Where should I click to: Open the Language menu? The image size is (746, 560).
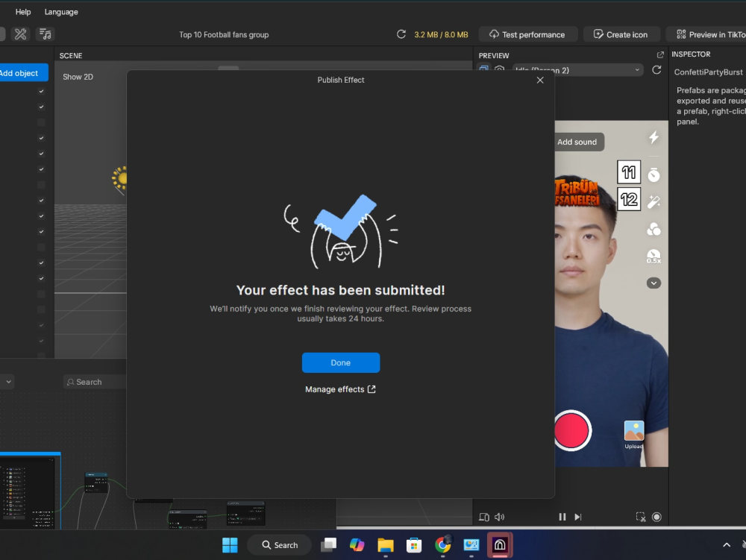61,12
